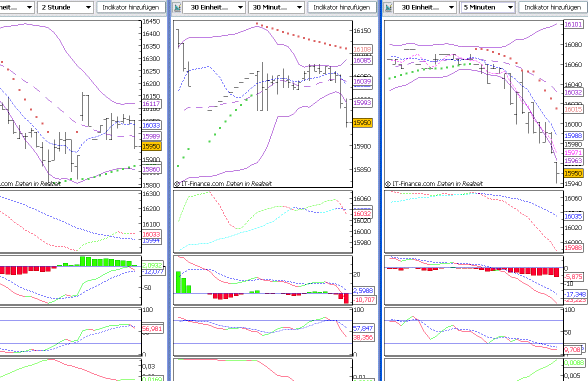Select the yellow 15950 current price in the 2-hour chart

[151, 146]
